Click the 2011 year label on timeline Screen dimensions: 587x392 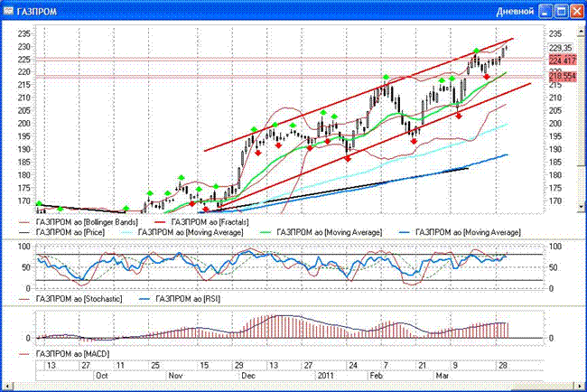(x=326, y=376)
